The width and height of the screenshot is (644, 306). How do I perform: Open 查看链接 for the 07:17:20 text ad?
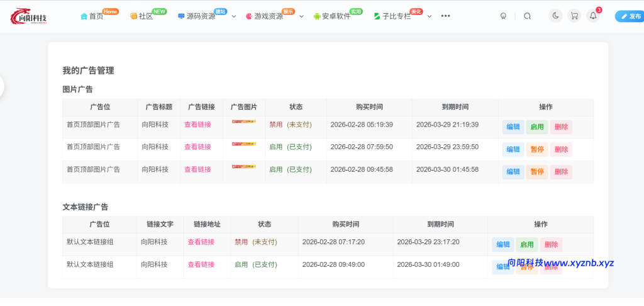pos(201,242)
